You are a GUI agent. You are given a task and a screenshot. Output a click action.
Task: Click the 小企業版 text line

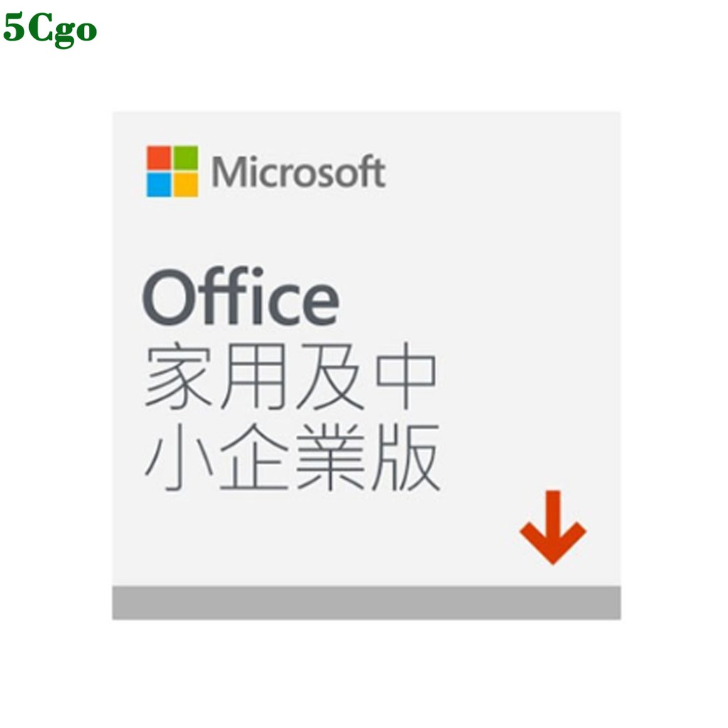point(292,457)
